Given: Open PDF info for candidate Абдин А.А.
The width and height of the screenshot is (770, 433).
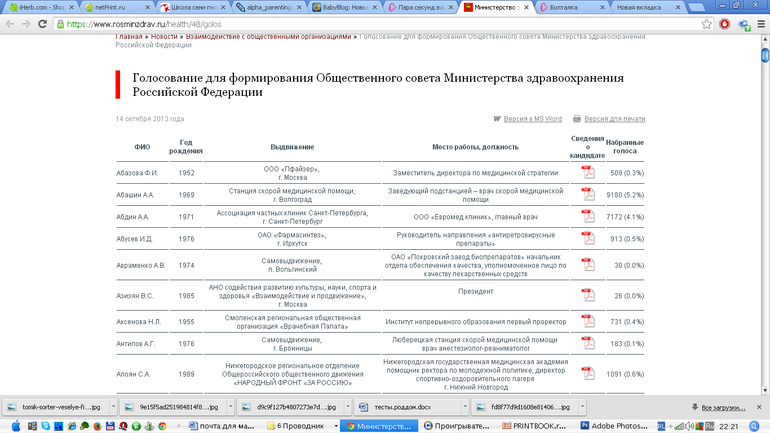Looking at the screenshot, I should point(588,216).
